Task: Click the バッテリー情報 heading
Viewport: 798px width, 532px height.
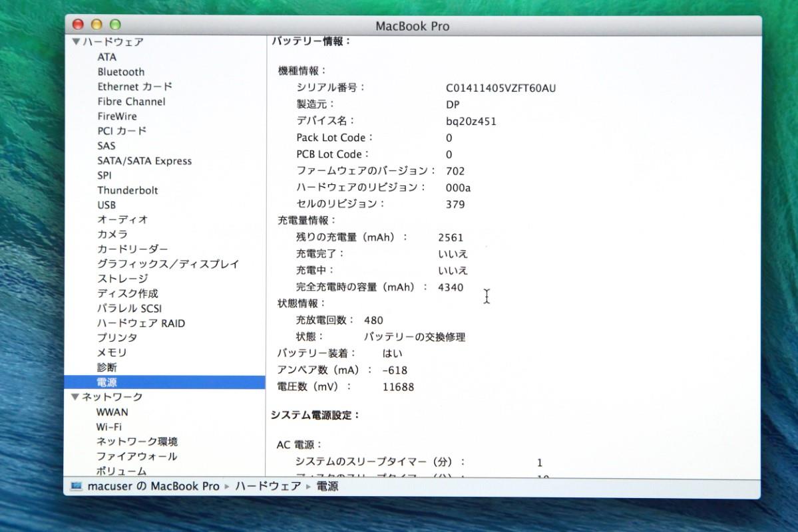Action: pyautogui.click(x=311, y=42)
